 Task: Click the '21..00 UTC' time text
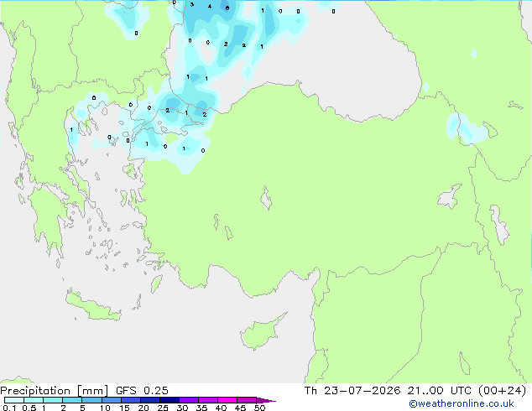tap(439, 391)
